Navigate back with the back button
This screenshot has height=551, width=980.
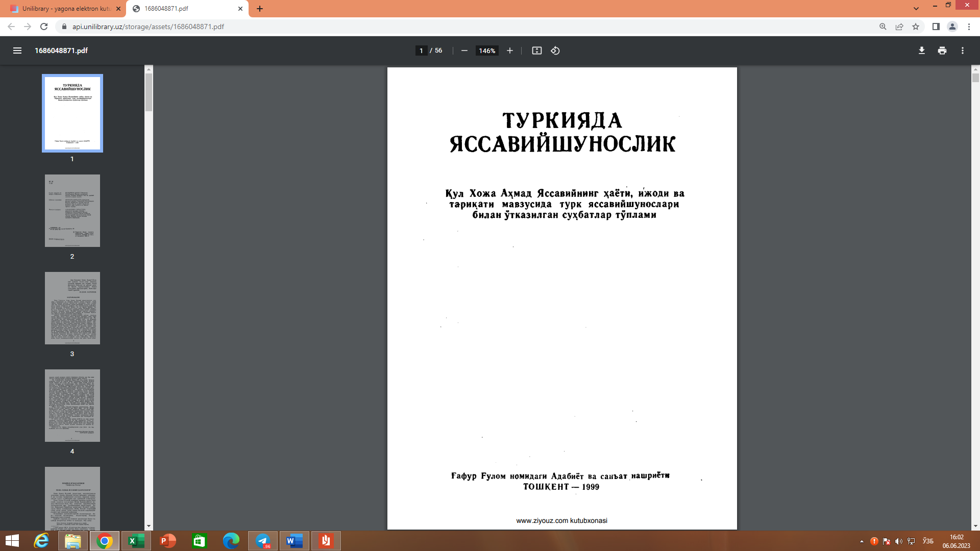coord(11,27)
